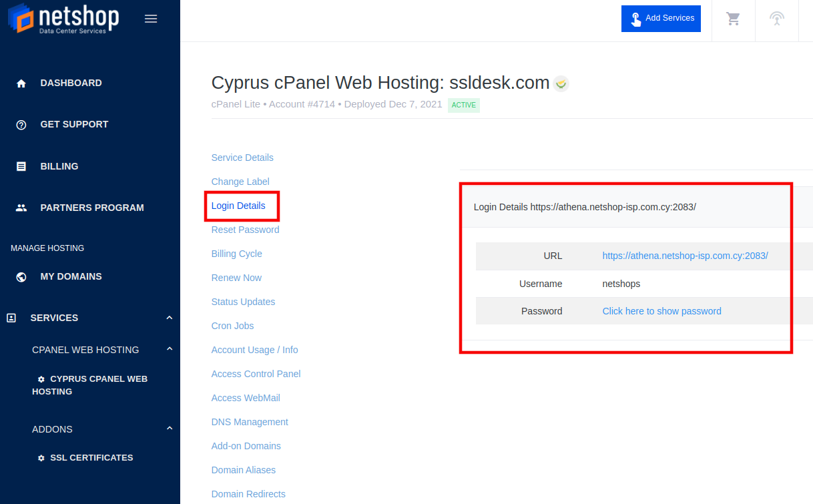This screenshot has width=813, height=504.
Task: Open Domain Aliases link
Action: pyautogui.click(x=243, y=470)
